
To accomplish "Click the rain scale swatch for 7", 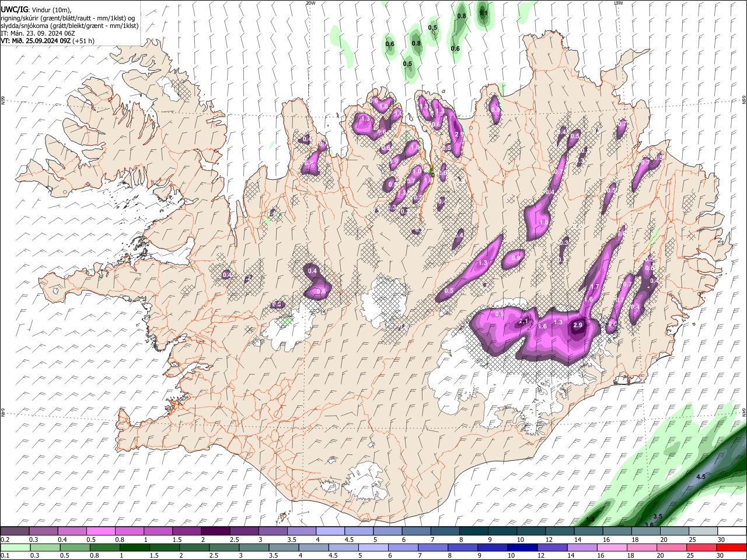I will tap(432, 547).
